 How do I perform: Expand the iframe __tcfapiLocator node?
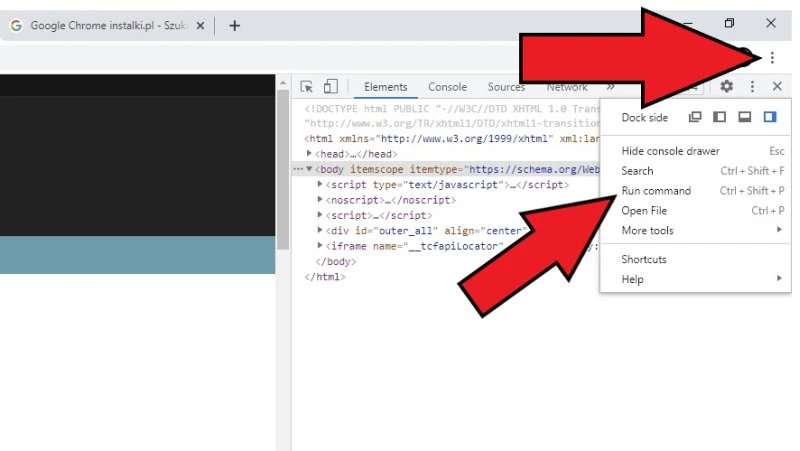(320, 245)
